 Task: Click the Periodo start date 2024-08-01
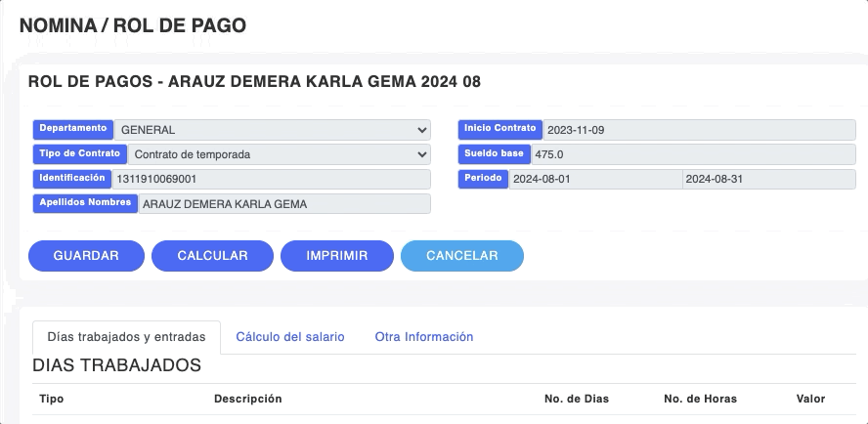594,180
